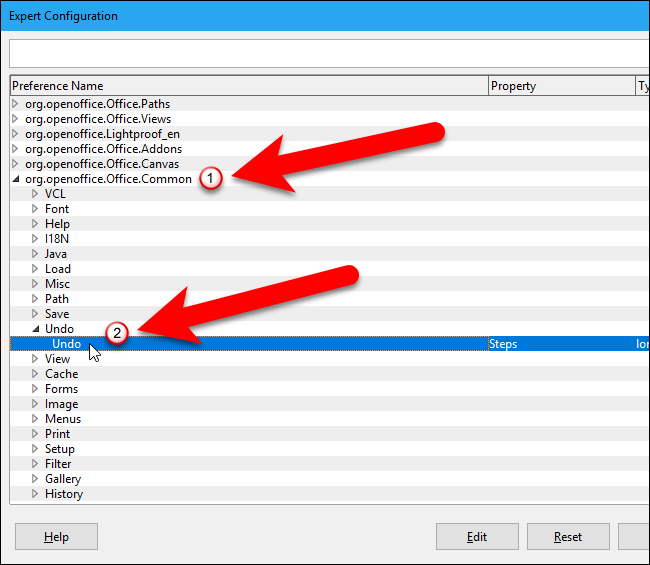Image resolution: width=650 pixels, height=565 pixels.
Task: Select the org.openoffice.Office.Common label
Action: [x=109, y=179]
